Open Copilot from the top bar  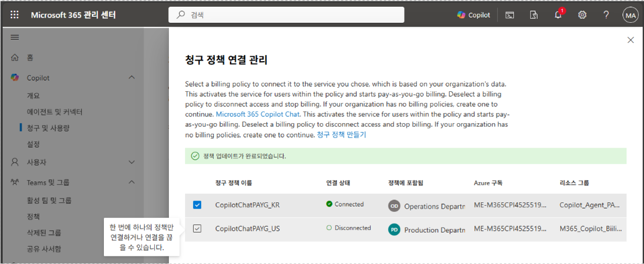[x=474, y=15]
